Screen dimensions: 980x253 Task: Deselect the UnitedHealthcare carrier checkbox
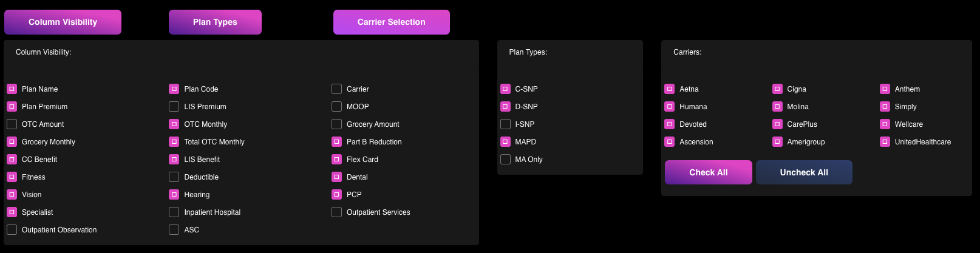pyautogui.click(x=885, y=142)
